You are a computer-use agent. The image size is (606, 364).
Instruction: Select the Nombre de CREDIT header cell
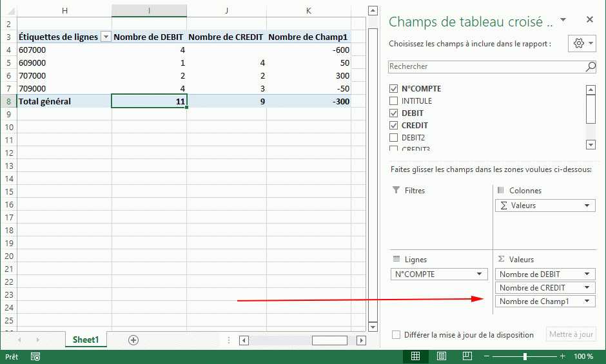tap(226, 37)
